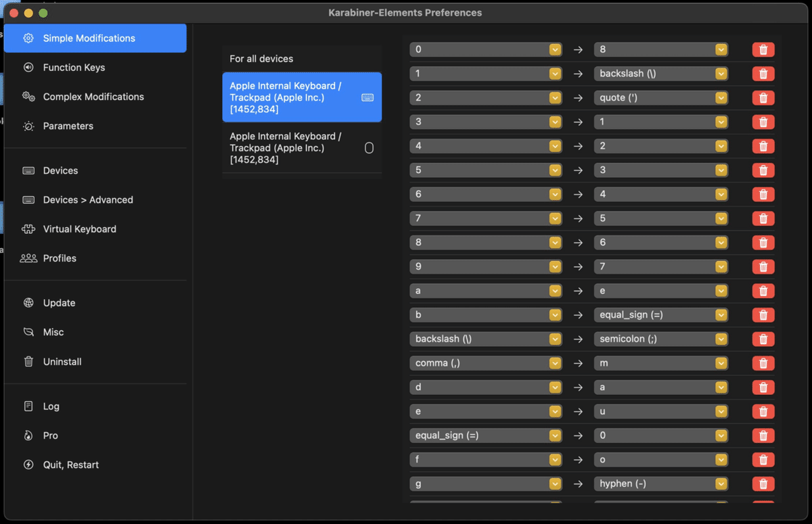
Task: Click the keyboard icon on the selected device
Action: coord(367,97)
